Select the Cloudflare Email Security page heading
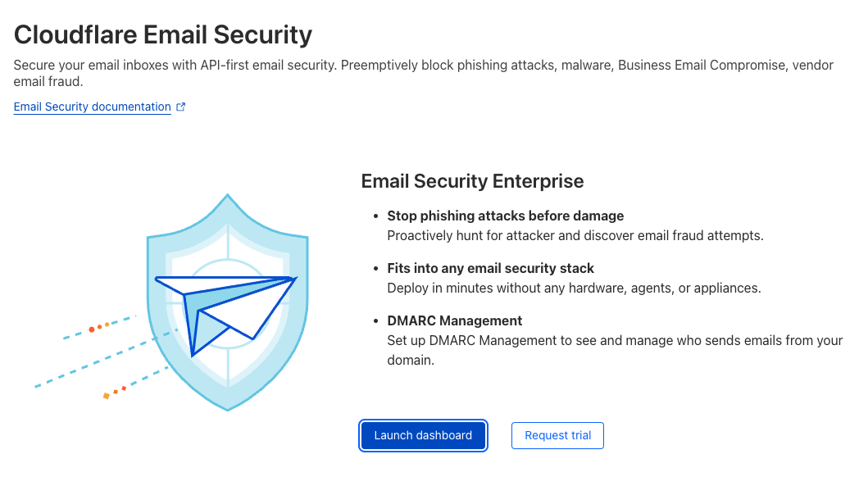The height and width of the screenshot is (477, 868). tap(163, 34)
